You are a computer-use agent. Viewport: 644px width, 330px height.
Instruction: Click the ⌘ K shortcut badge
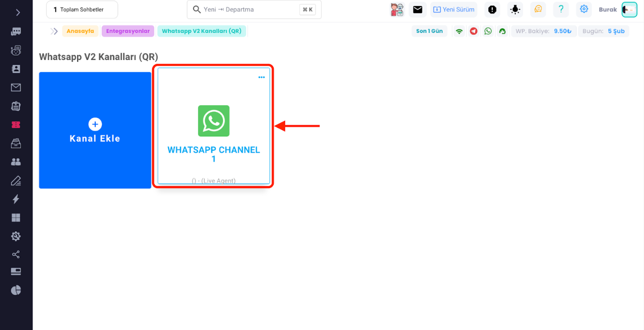(308, 9)
